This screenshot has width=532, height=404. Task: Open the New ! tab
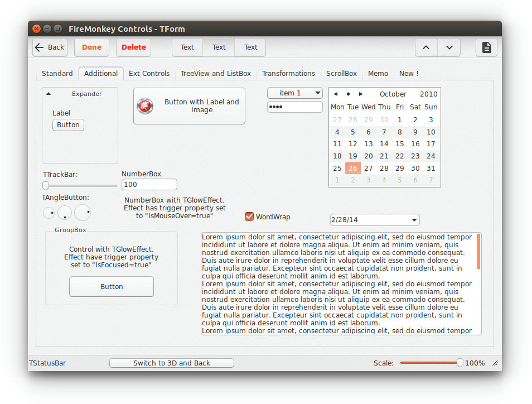[x=409, y=73]
